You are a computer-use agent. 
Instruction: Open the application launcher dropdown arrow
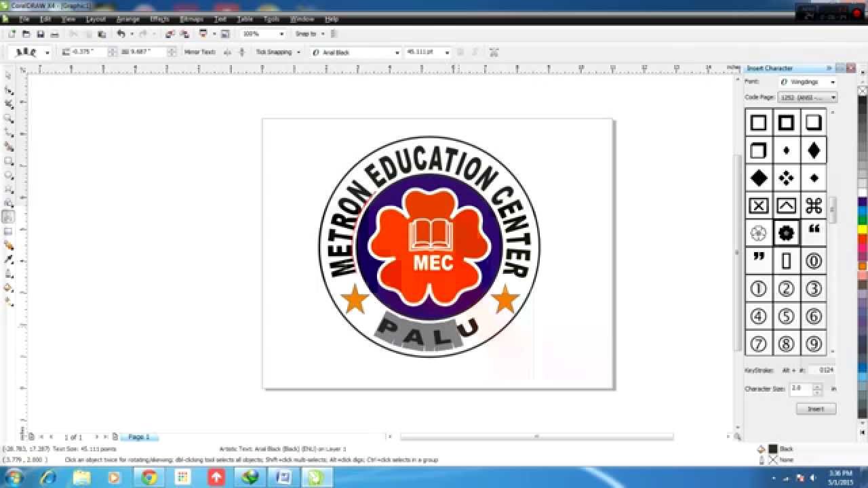click(214, 34)
